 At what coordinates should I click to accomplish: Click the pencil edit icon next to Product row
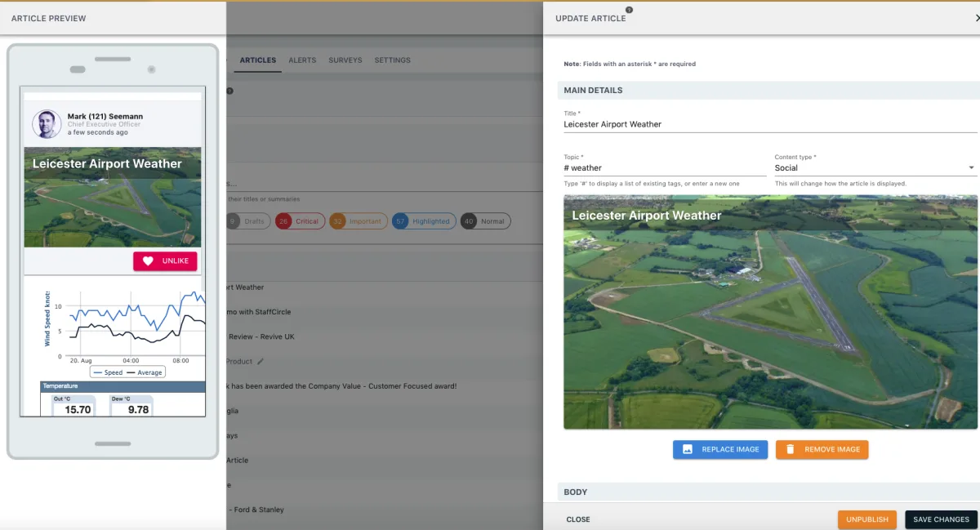(x=261, y=361)
